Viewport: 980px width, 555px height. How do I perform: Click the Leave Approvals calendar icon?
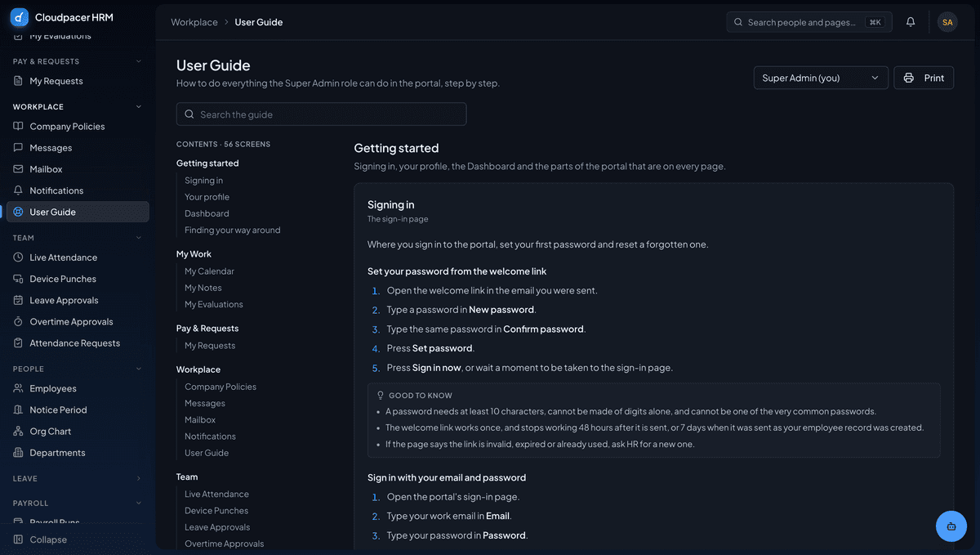(19, 300)
